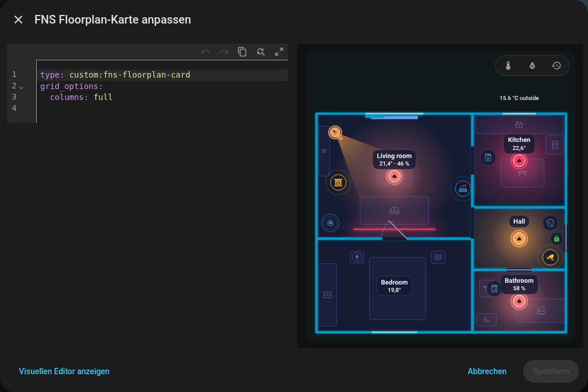Screen dimensions: 588x392
Task: Click the sofa icon in Living room
Action: 394,210
